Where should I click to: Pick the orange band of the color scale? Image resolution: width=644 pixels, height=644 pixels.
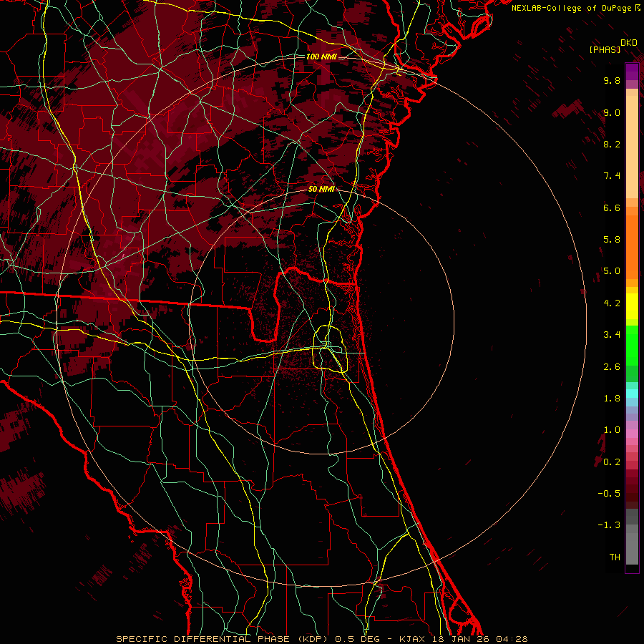click(x=632, y=248)
